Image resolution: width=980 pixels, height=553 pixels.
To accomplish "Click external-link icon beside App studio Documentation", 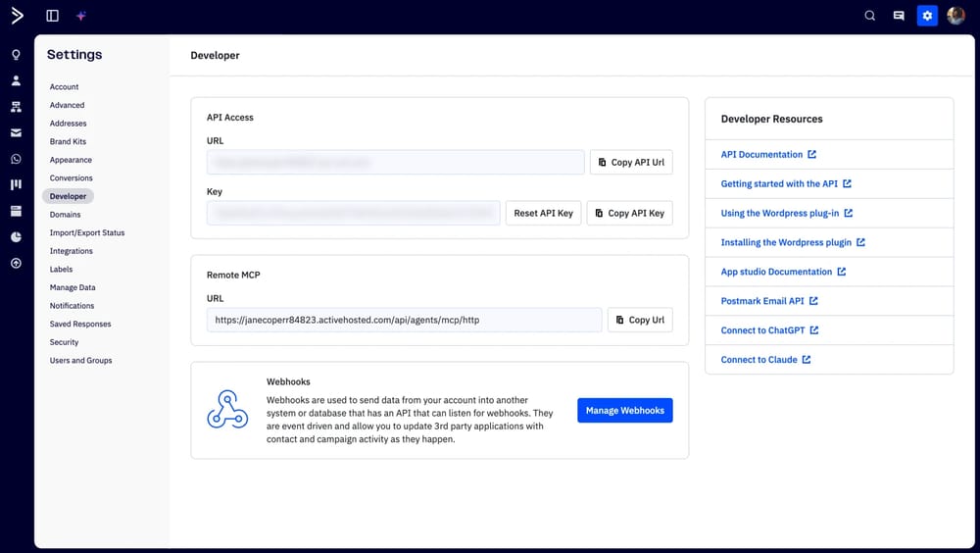I will click(x=842, y=272).
